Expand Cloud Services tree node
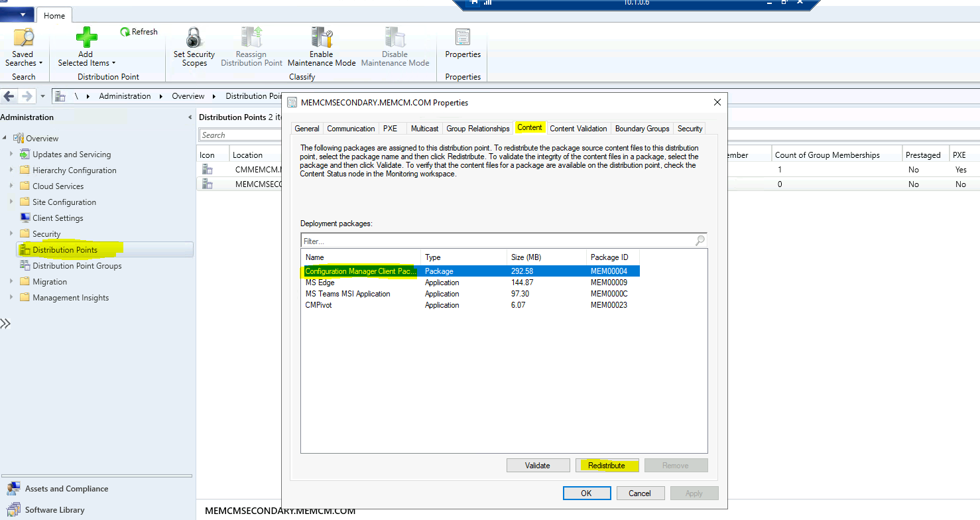The image size is (980, 520). coord(11,186)
